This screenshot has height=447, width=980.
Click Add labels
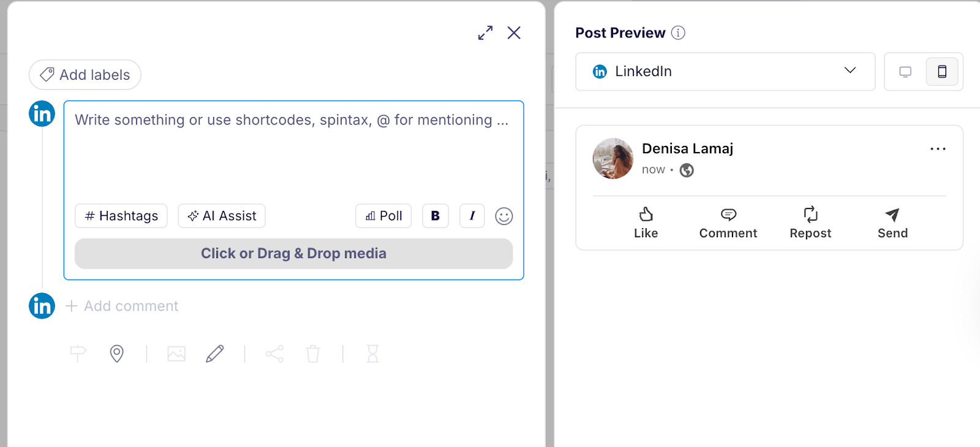[85, 74]
